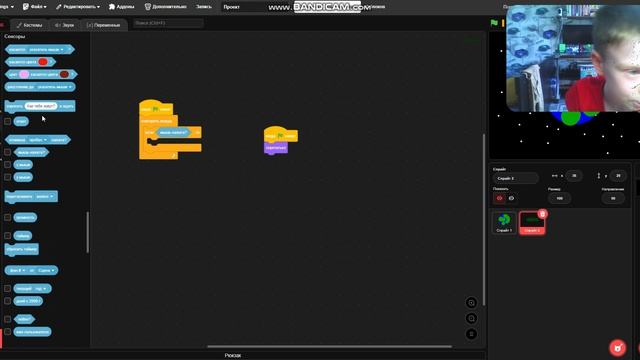Tick the checkbox next to онлайн? block
The image size is (640, 360).
[x=7, y=319]
